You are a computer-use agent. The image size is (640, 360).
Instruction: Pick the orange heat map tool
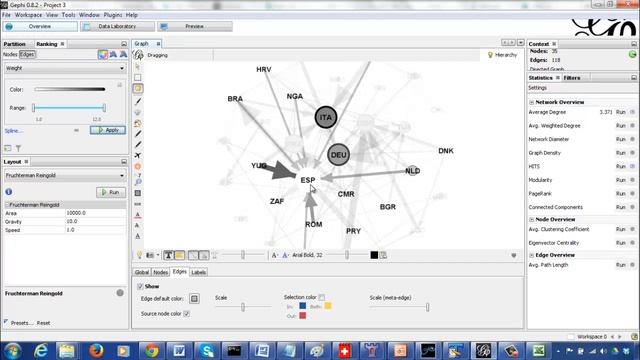(x=138, y=166)
